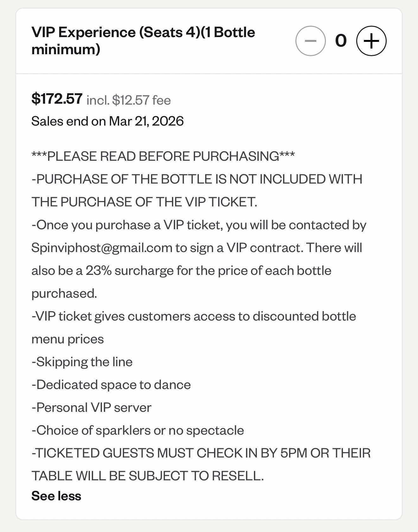Click Choice of sparklers or no spectacle
Viewport: 418px width, 532px height.
pyautogui.click(x=138, y=430)
